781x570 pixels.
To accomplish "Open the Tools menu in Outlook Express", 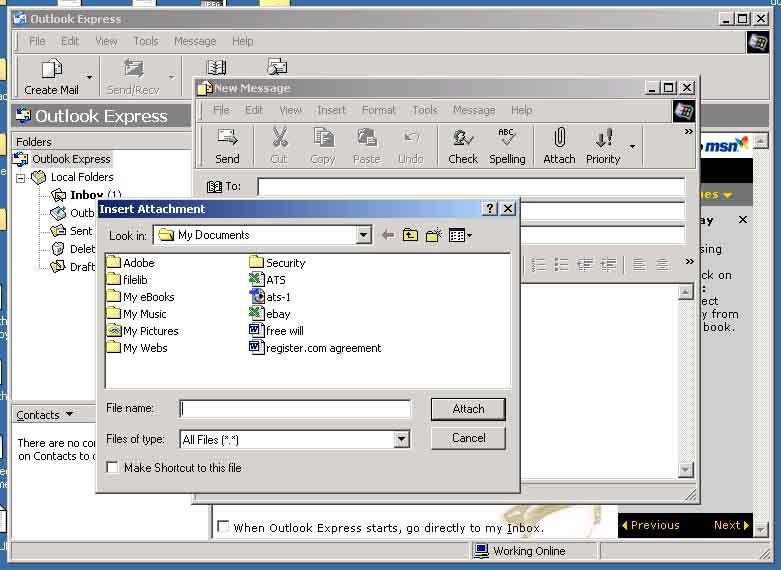I will click(x=146, y=41).
